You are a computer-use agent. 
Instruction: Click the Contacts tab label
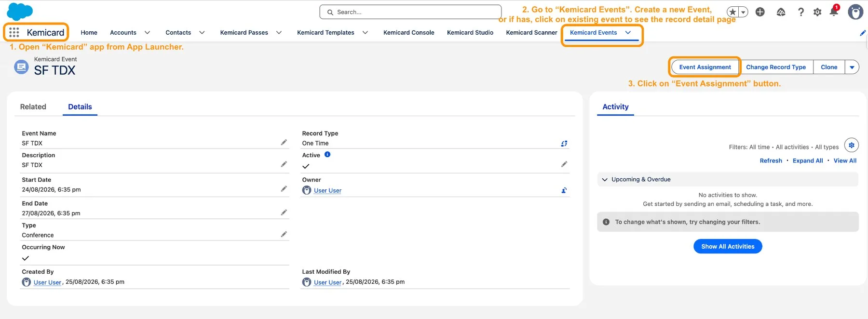[x=178, y=33]
